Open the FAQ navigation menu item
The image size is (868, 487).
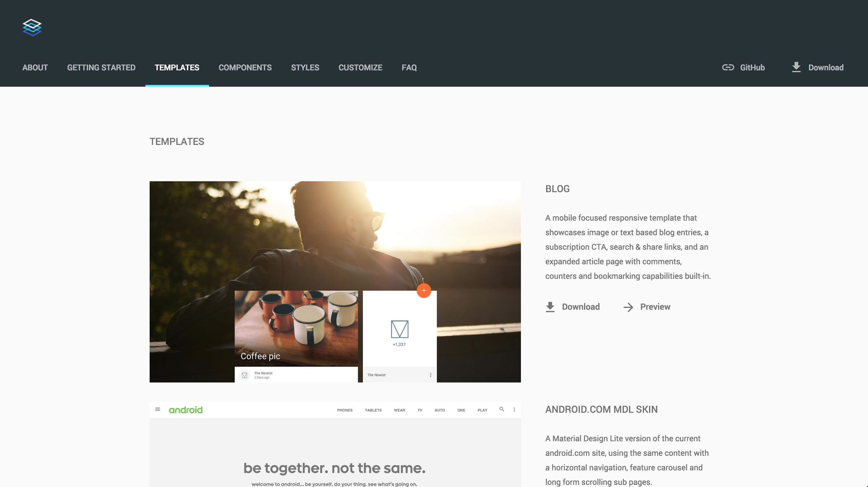coord(409,67)
